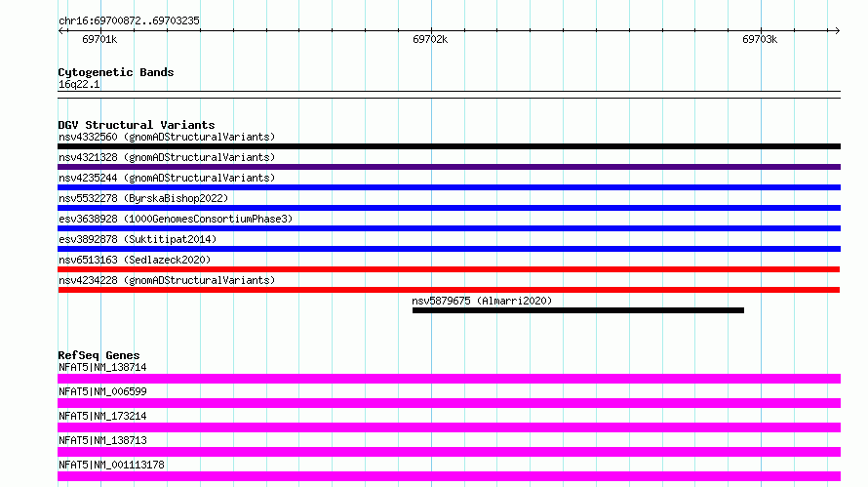The height and width of the screenshot is (487, 868).
Task: Select the magenta NM_173214 gene bar
Action: coord(449,427)
